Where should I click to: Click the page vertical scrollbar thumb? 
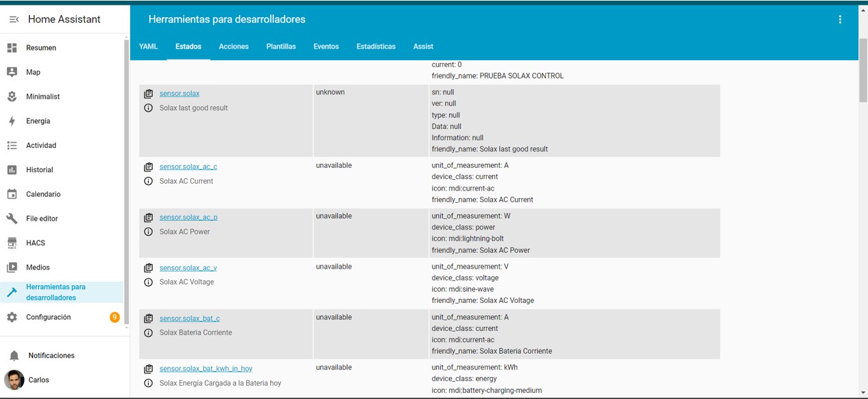point(863,71)
